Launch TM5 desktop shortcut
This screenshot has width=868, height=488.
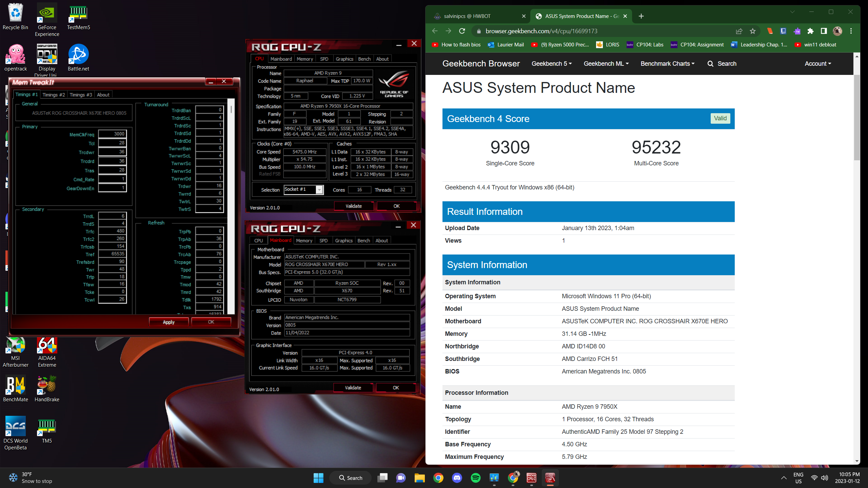(x=47, y=430)
